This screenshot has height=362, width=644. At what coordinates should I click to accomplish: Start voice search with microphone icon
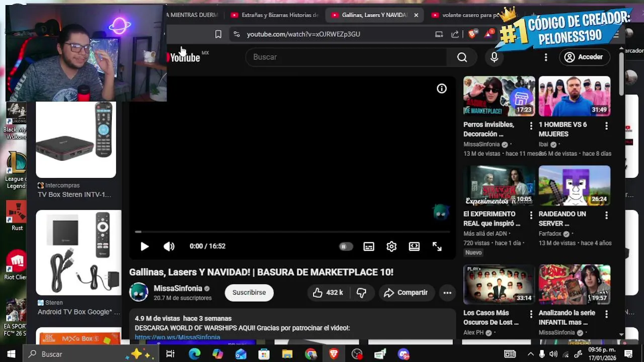(494, 57)
